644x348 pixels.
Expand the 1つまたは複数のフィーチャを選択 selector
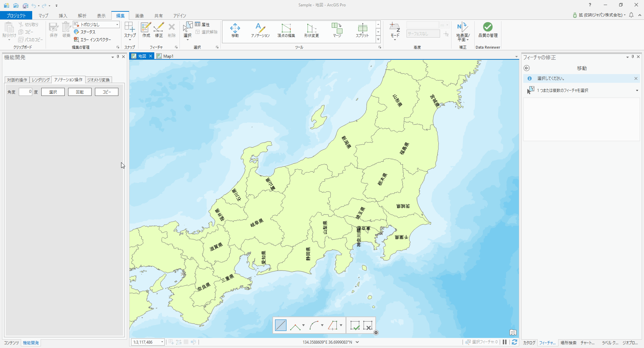point(637,91)
